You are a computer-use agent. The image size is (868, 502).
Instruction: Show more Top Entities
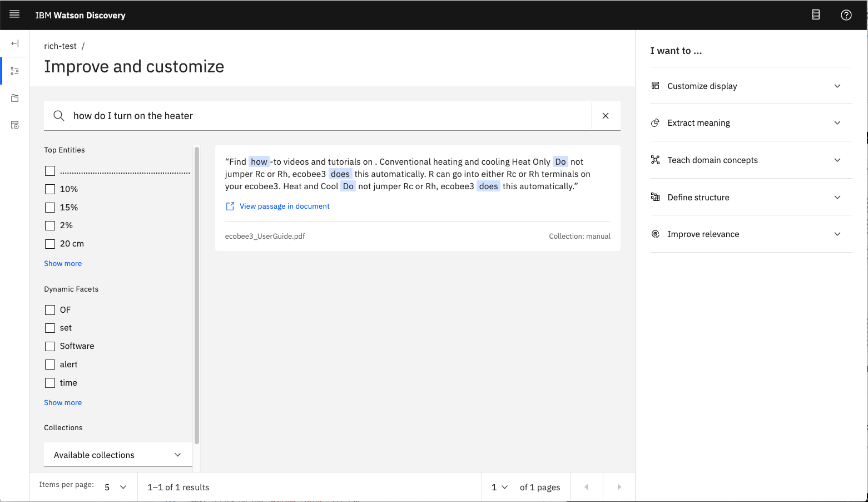[x=63, y=263]
